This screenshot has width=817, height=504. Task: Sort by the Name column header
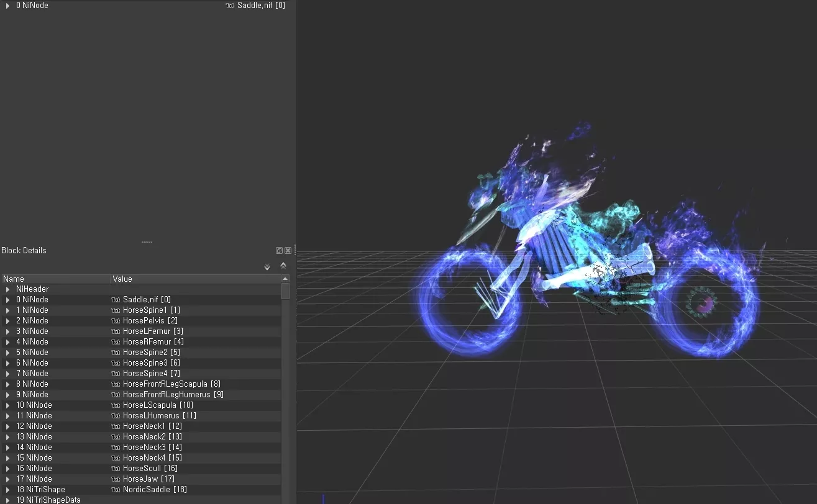click(55, 279)
